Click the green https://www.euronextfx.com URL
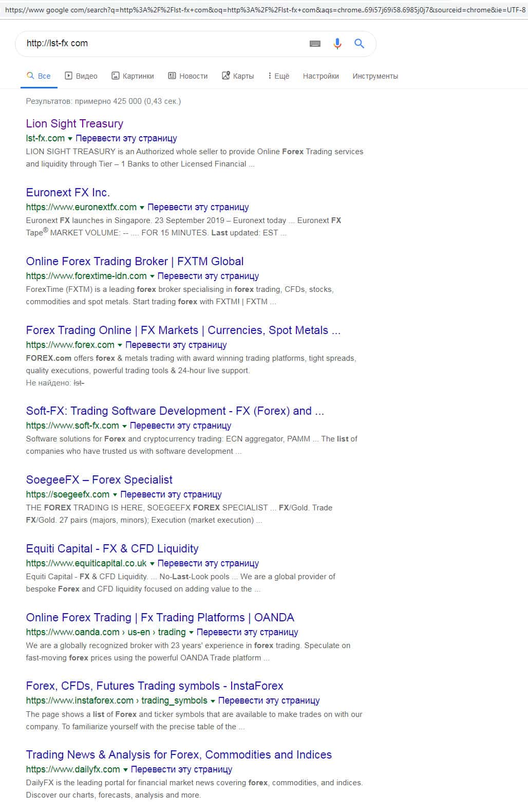 81,207
